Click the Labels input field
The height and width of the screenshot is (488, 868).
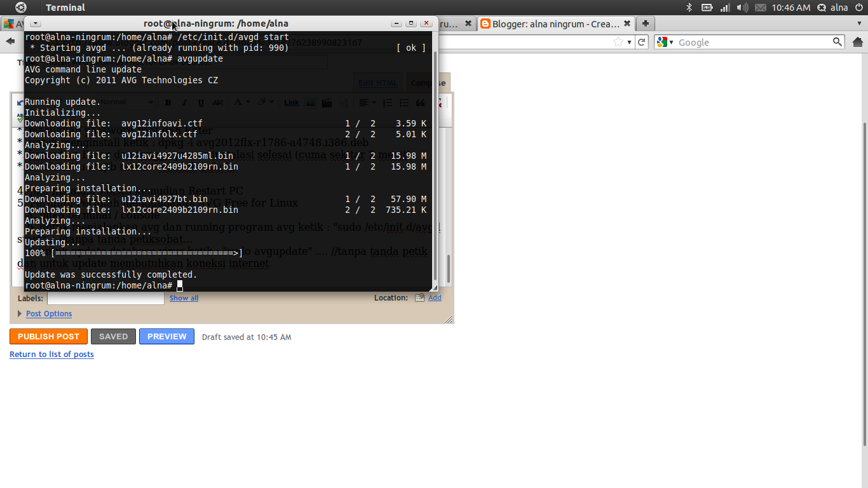[x=105, y=298]
